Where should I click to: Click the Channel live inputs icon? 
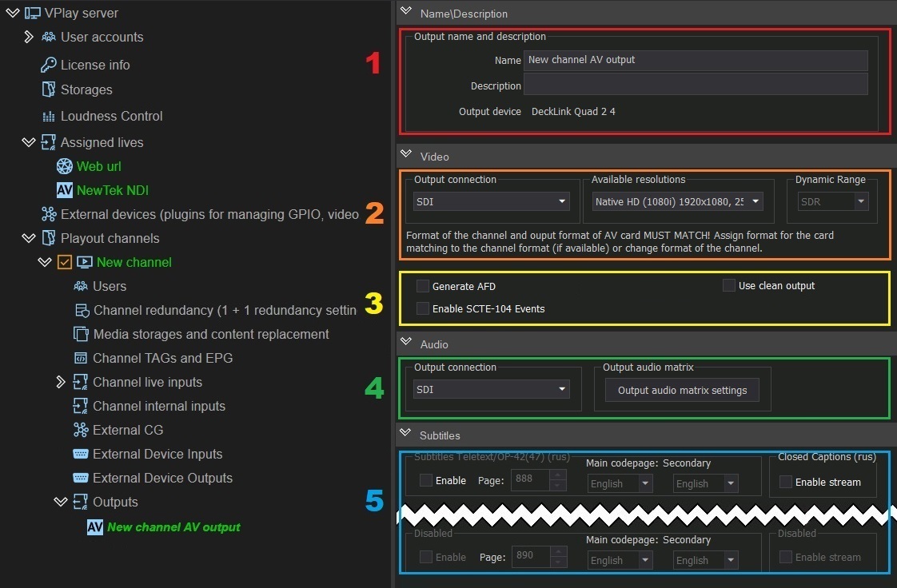coord(81,383)
